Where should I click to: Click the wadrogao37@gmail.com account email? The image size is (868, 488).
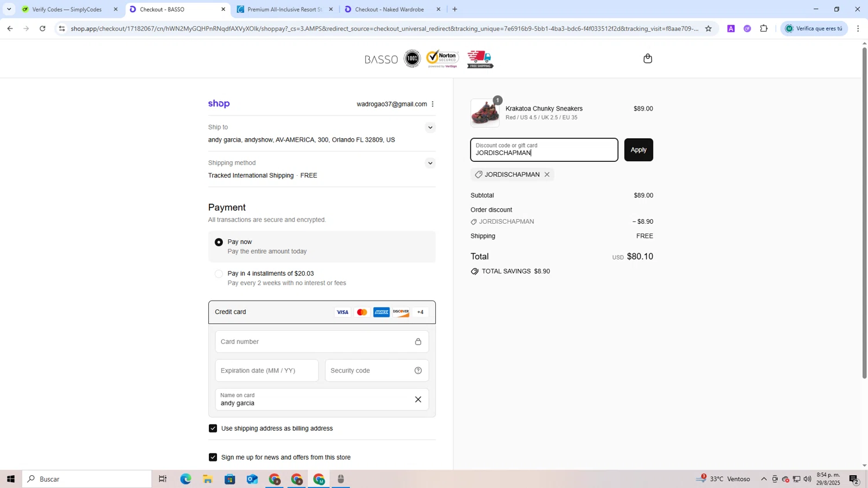pyautogui.click(x=392, y=104)
